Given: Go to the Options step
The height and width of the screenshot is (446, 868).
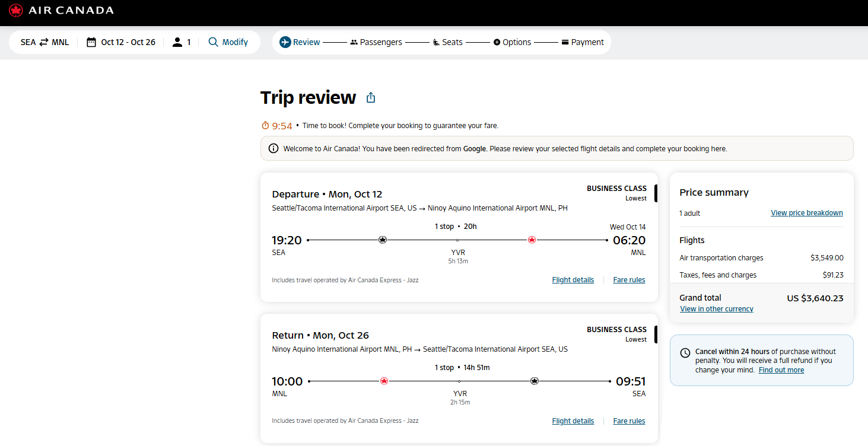Looking at the screenshot, I should [x=513, y=42].
